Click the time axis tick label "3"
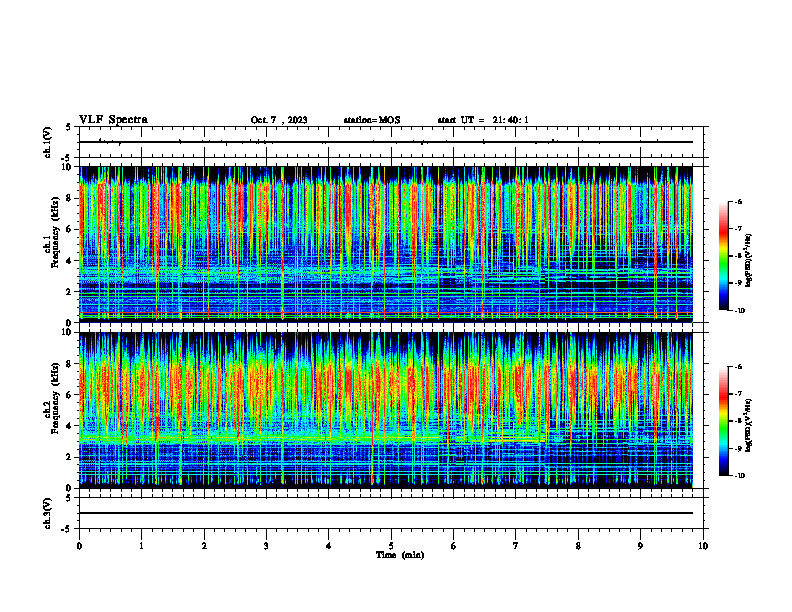The height and width of the screenshot is (612, 792). tap(266, 546)
